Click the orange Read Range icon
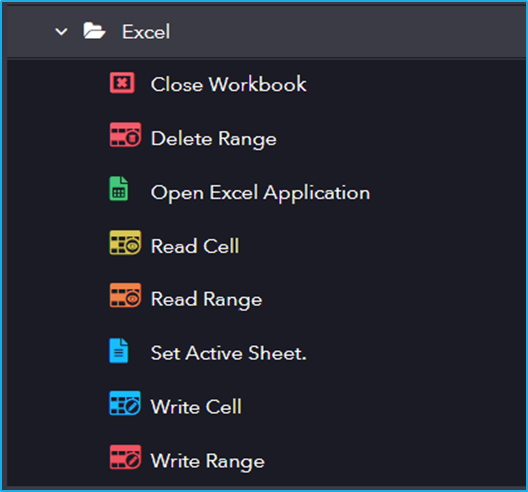The image size is (528, 492). pyautogui.click(x=125, y=295)
